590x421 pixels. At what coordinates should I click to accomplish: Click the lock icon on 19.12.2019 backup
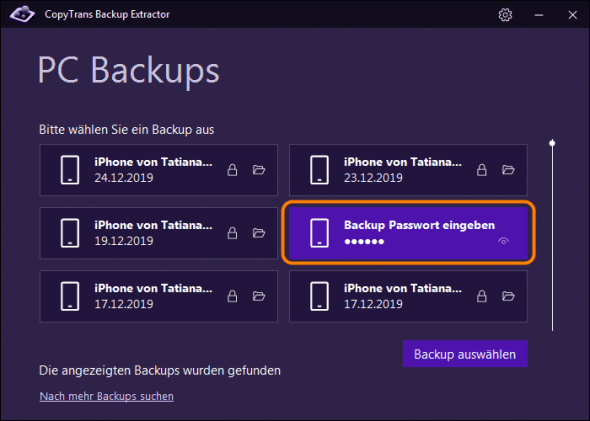[x=232, y=233]
